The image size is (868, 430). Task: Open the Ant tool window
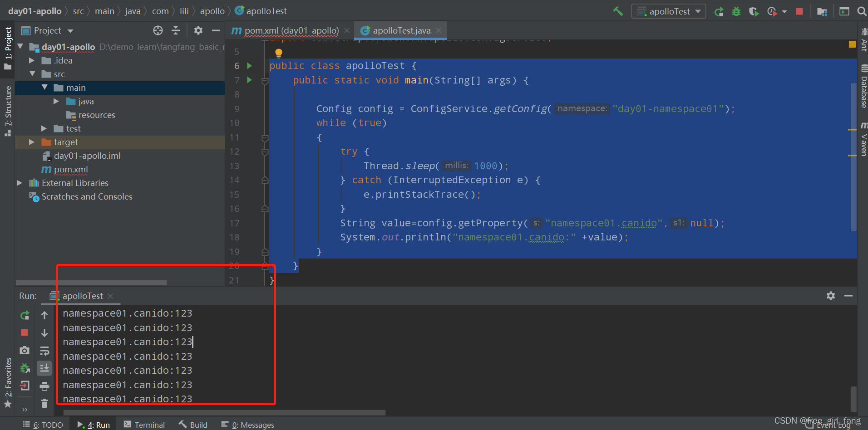click(x=863, y=39)
